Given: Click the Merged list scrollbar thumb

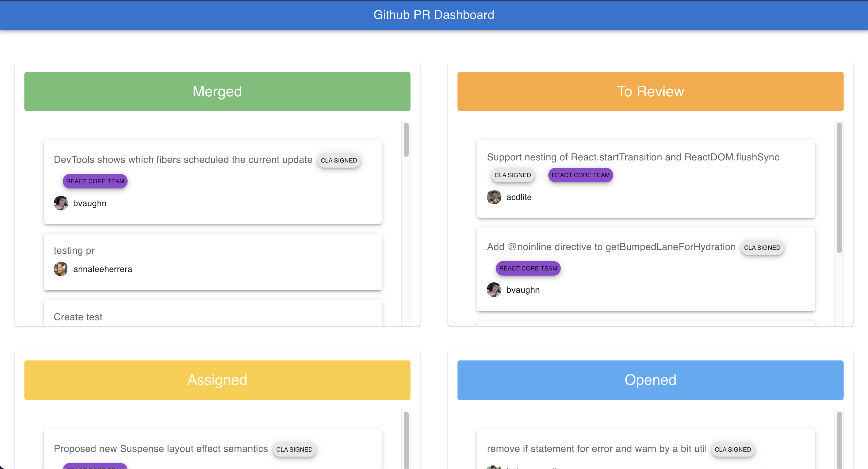Looking at the screenshot, I should 406,139.
